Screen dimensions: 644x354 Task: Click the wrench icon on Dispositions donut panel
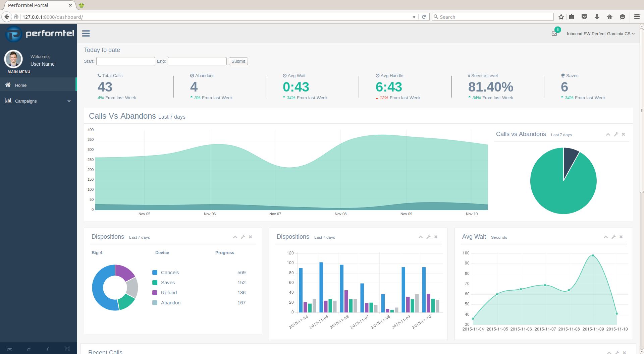[243, 237]
